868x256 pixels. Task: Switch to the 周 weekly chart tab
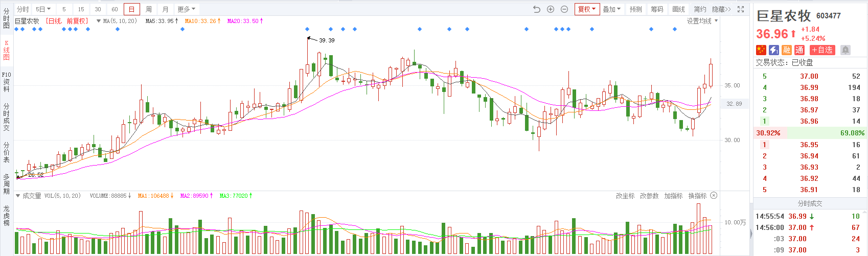(x=149, y=9)
